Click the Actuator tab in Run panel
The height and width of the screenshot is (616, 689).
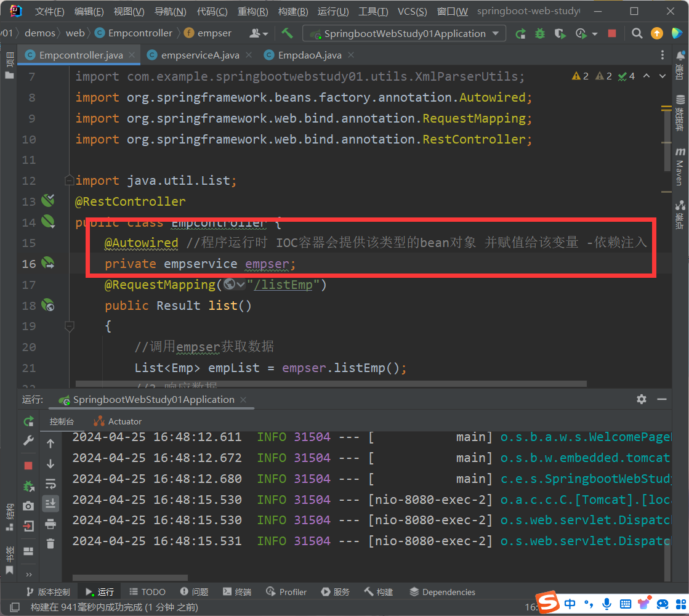tap(118, 421)
